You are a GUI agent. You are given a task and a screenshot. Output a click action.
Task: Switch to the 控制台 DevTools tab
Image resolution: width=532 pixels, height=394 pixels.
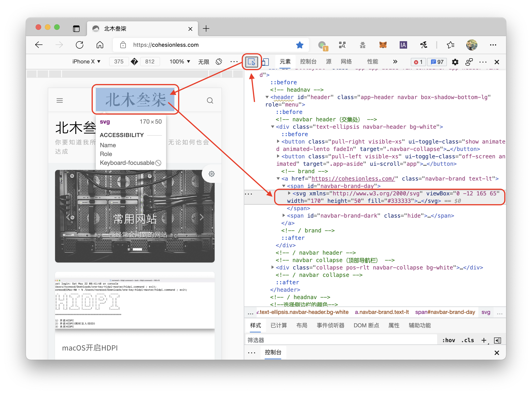pos(308,62)
